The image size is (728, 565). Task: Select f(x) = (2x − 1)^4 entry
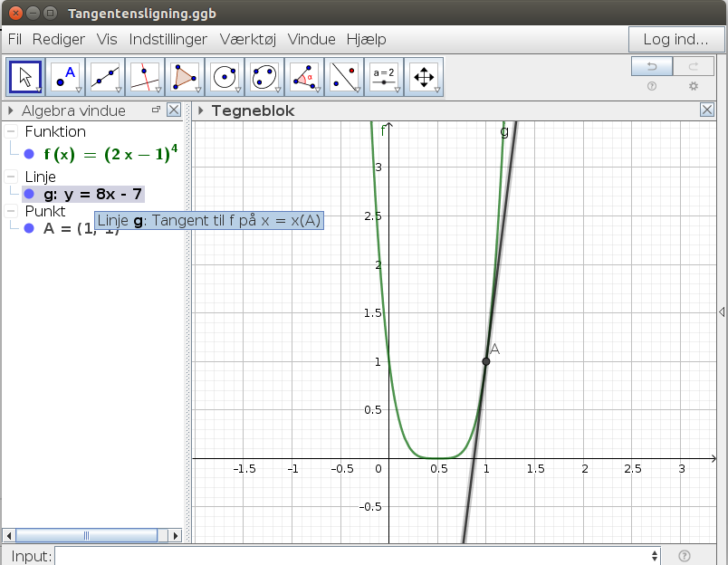tap(110, 154)
